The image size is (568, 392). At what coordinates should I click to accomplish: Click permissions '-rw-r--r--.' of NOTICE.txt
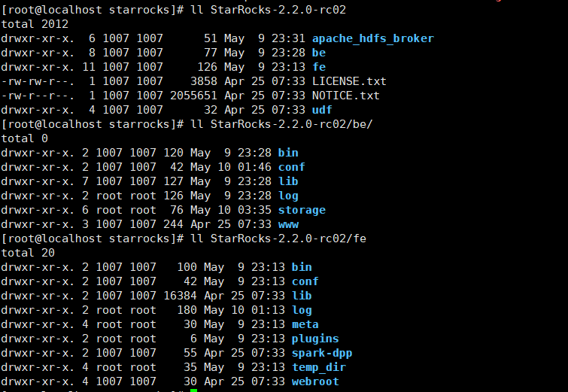tap(38, 96)
